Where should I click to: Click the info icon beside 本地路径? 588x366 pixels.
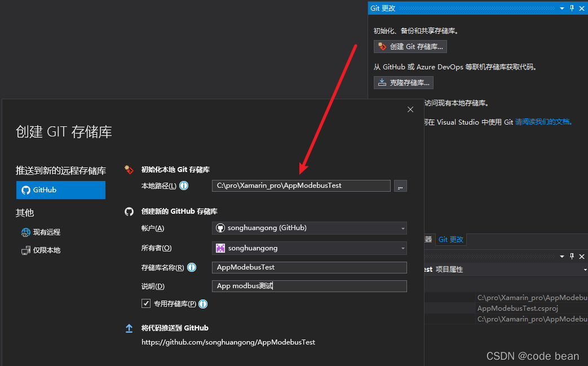(x=184, y=186)
